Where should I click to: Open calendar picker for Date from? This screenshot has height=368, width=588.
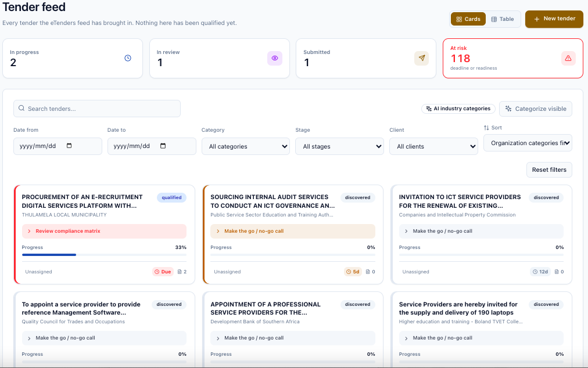[x=69, y=146]
